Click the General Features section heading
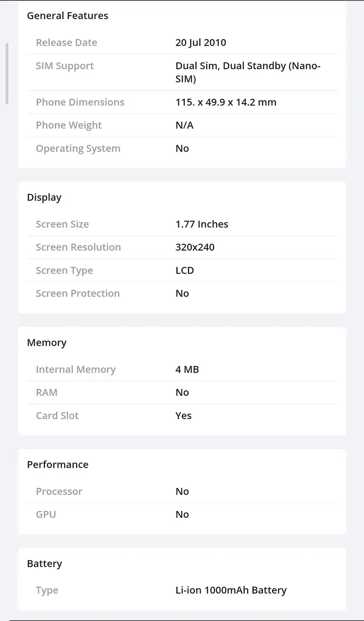 (67, 15)
